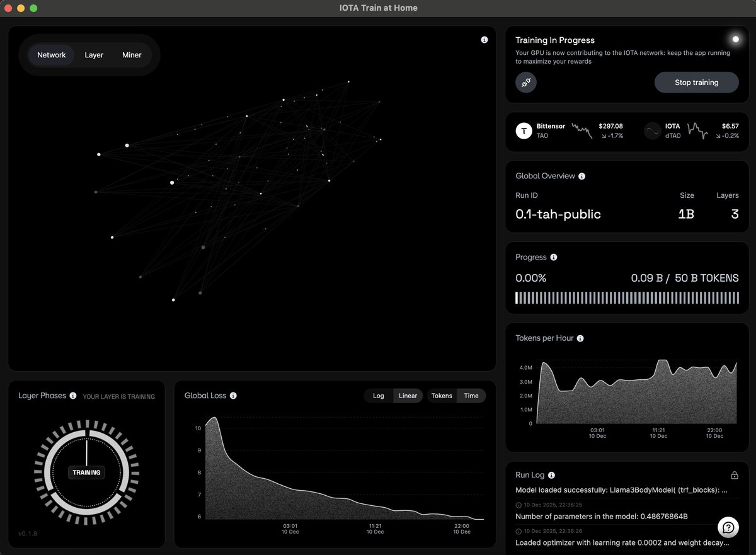Click the 0.09 B / 50 B TOKENS text
Screen dimensions: 756x555
point(685,278)
